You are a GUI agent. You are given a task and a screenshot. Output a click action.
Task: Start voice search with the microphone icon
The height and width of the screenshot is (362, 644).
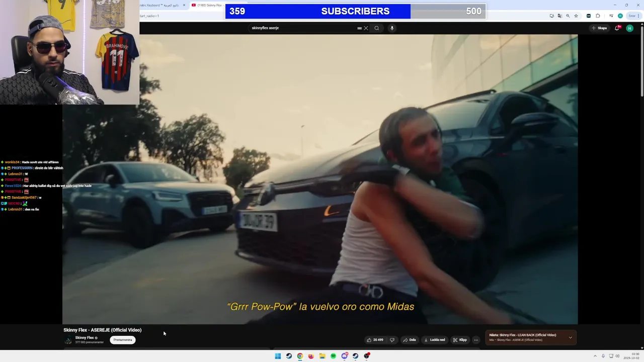coord(392,28)
